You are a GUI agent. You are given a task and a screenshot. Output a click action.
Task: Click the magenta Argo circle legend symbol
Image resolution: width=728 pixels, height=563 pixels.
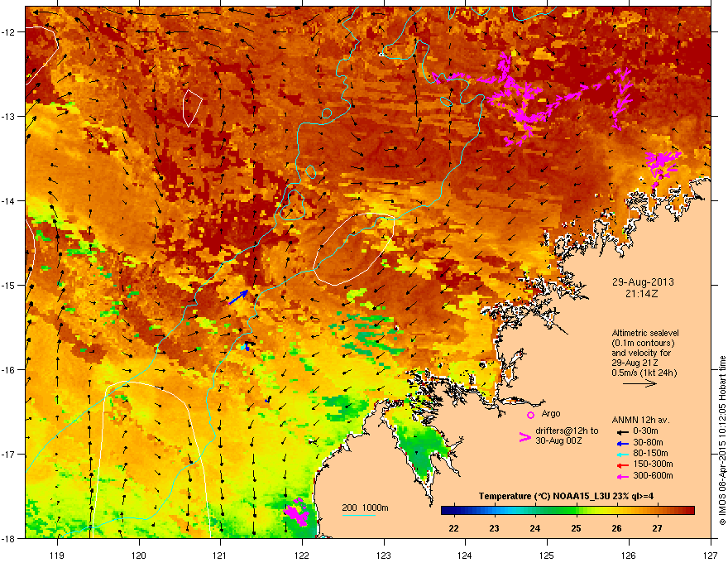coord(530,415)
